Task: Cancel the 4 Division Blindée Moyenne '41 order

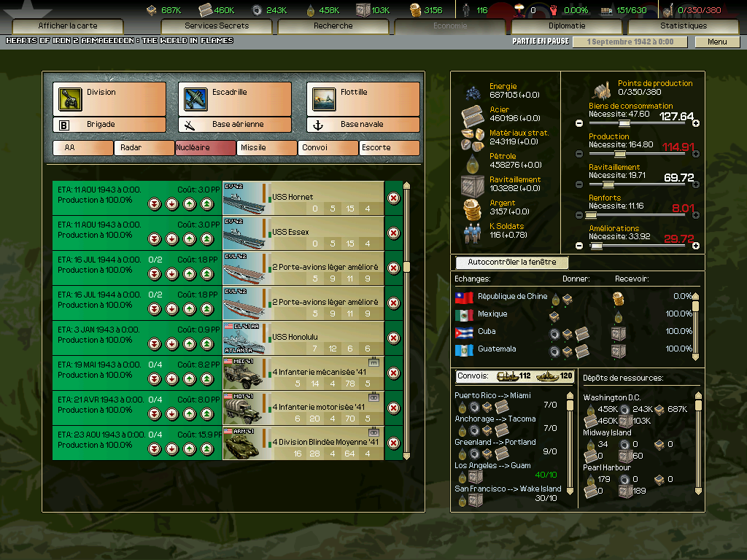Action: coord(393,443)
